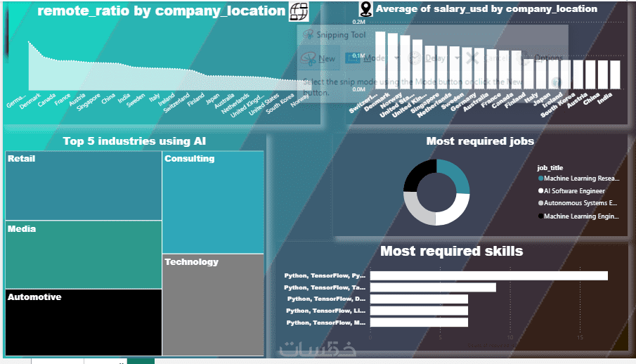Click India's bar in salary chart

pos(615,74)
